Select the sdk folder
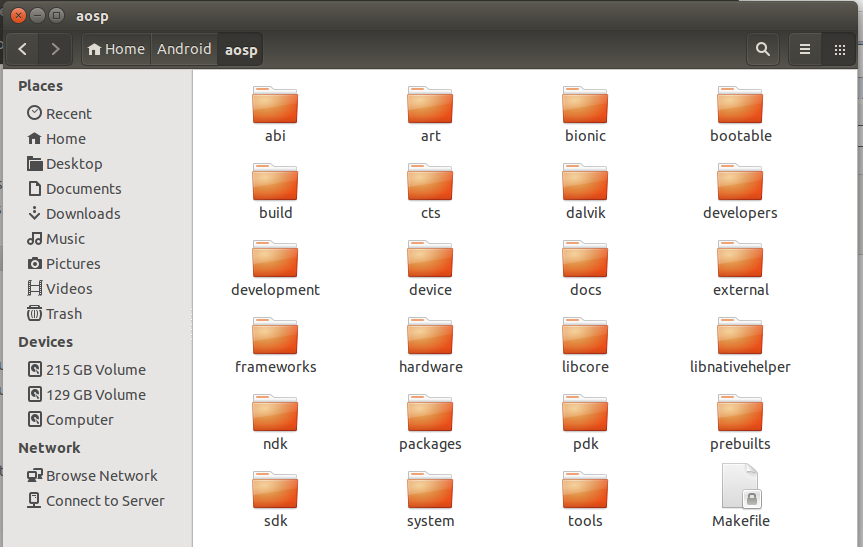This screenshot has height=547, width=863. coord(275,500)
